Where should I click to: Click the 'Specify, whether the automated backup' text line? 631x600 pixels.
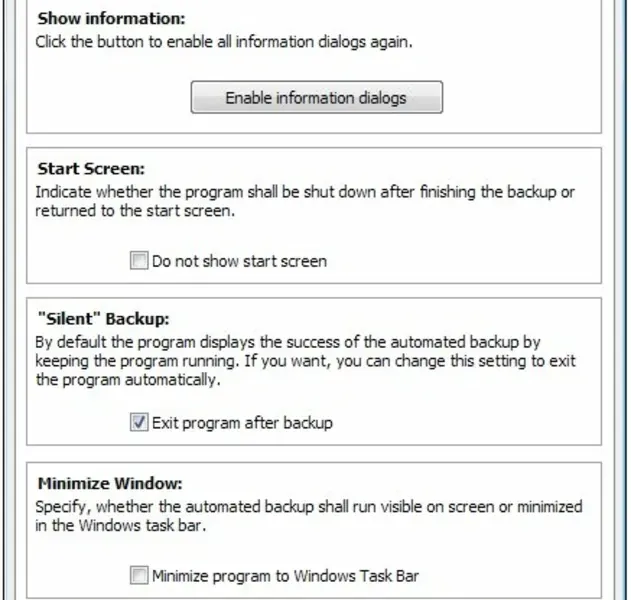click(308, 507)
